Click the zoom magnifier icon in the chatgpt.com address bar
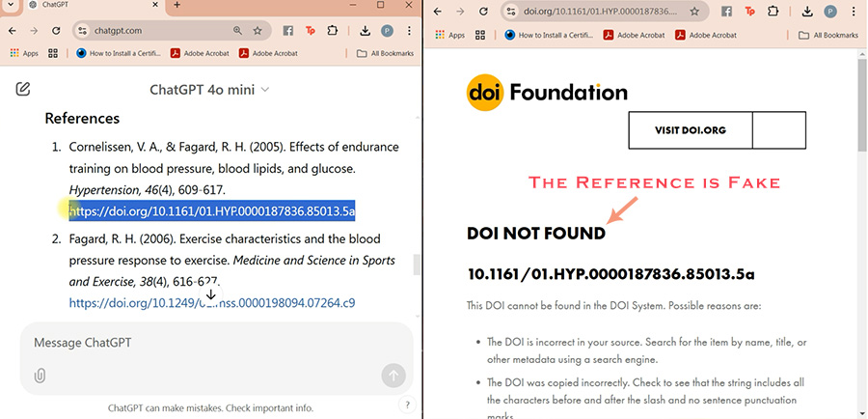Viewport: 868px width, 419px height. [238, 31]
